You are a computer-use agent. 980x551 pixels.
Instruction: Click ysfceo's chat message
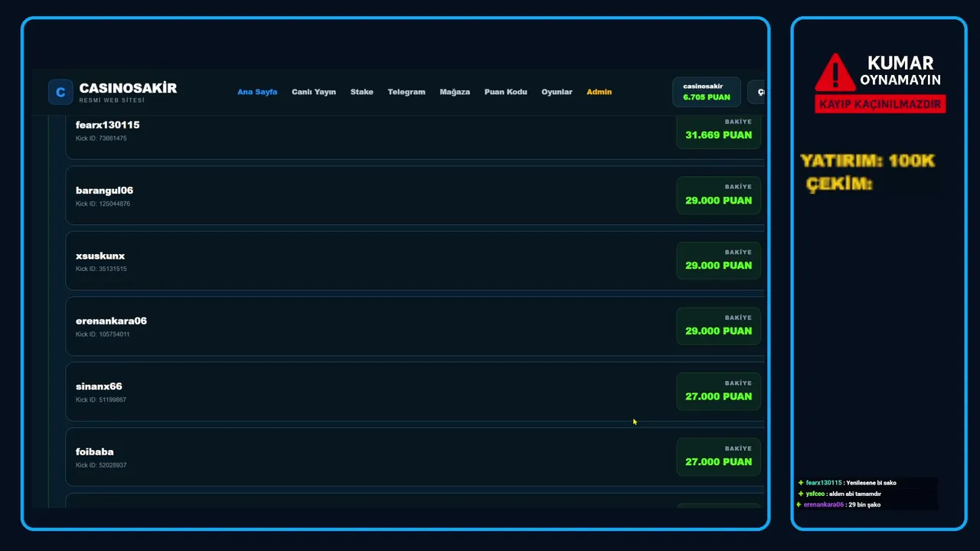click(x=839, y=494)
